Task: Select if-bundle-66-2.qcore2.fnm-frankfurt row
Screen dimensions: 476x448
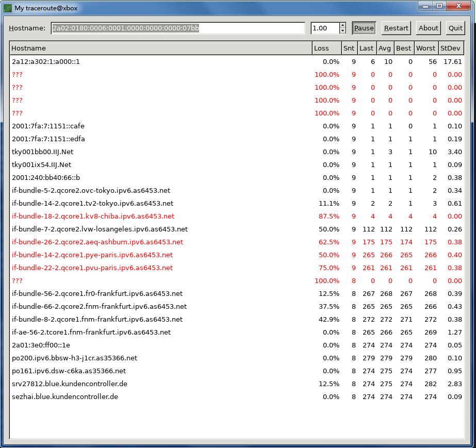Action: [x=237, y=307]
